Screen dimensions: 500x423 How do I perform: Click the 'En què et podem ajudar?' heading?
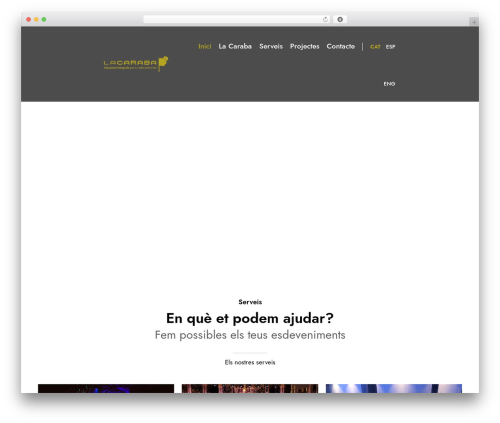(x=250, y=318)
